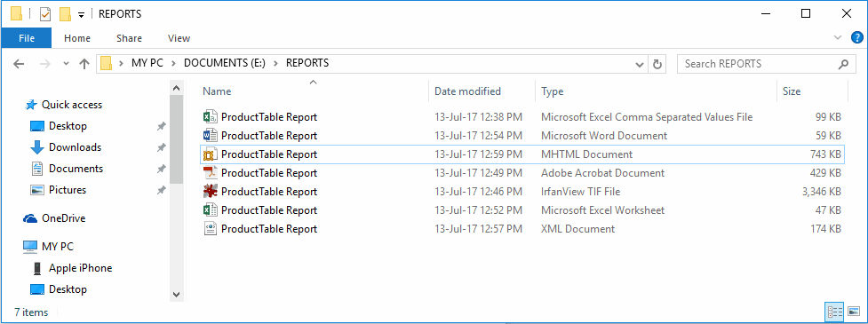This screenshot has height=324, width=868.
Task: Open the File menu tab
Action: click(x=27, y=38)
